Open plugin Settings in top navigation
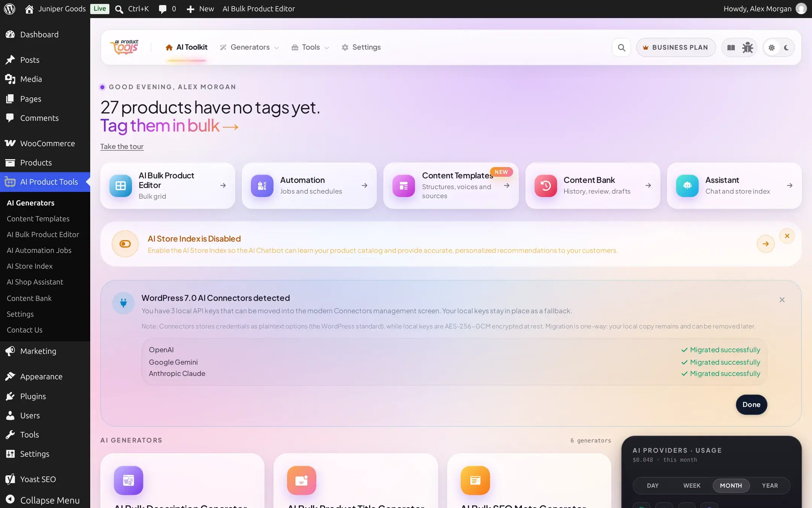Viewport: 812px width, 508px height. coord(361,47)
